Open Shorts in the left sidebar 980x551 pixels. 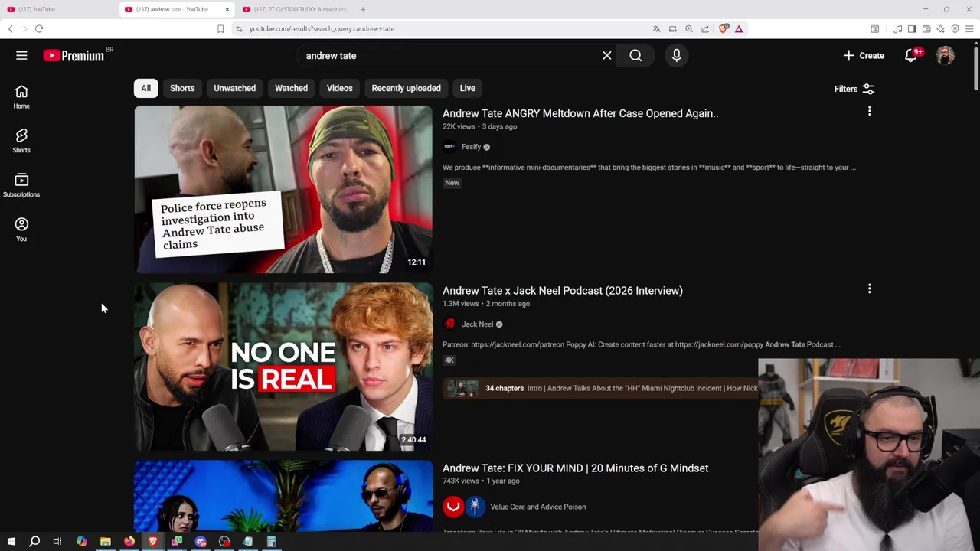pyautogui.click(x=21, y=141)
